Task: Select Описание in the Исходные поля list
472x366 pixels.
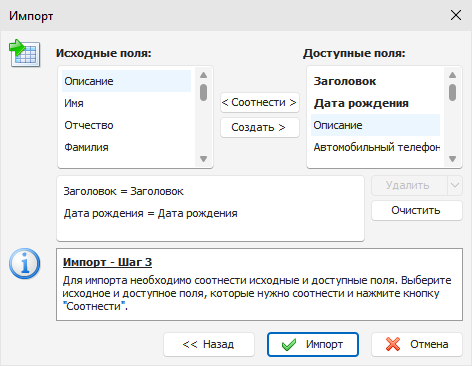Action: click(126, 81)
